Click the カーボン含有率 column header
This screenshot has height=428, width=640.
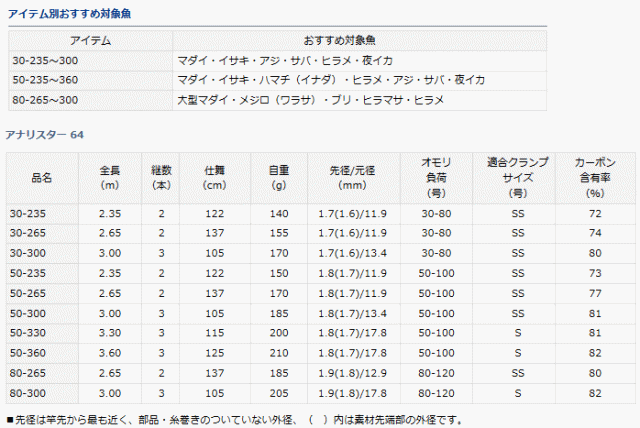tap(595, 178)
